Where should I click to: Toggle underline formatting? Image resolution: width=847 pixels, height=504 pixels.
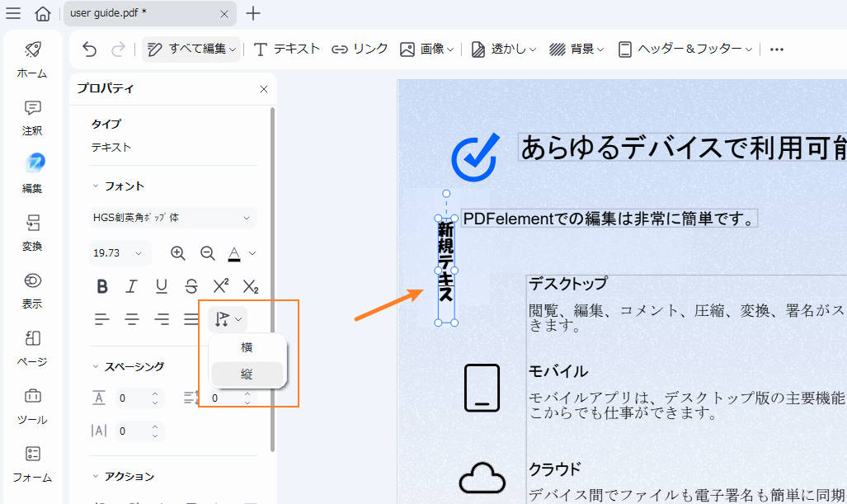[x=161, y=286]
